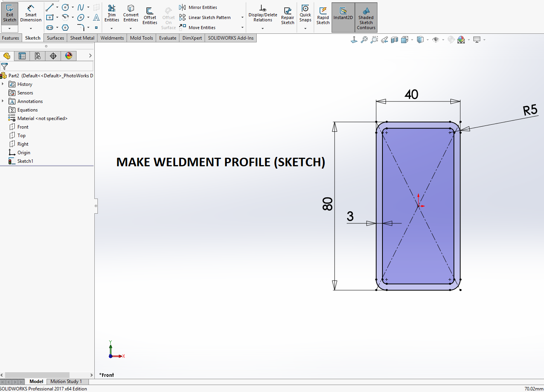
Task: Expand the Annotations tree node
Action: pos(3,101)
